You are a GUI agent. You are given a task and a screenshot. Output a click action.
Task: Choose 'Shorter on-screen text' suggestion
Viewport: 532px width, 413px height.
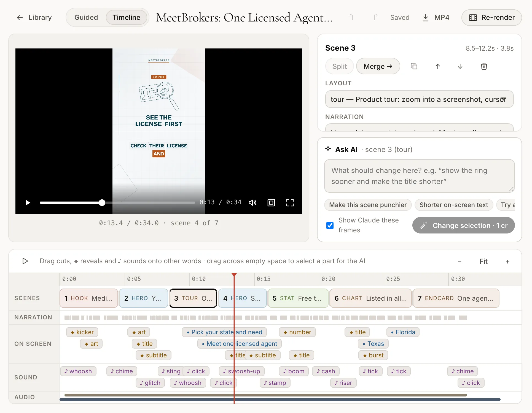(x=454, y=205)
